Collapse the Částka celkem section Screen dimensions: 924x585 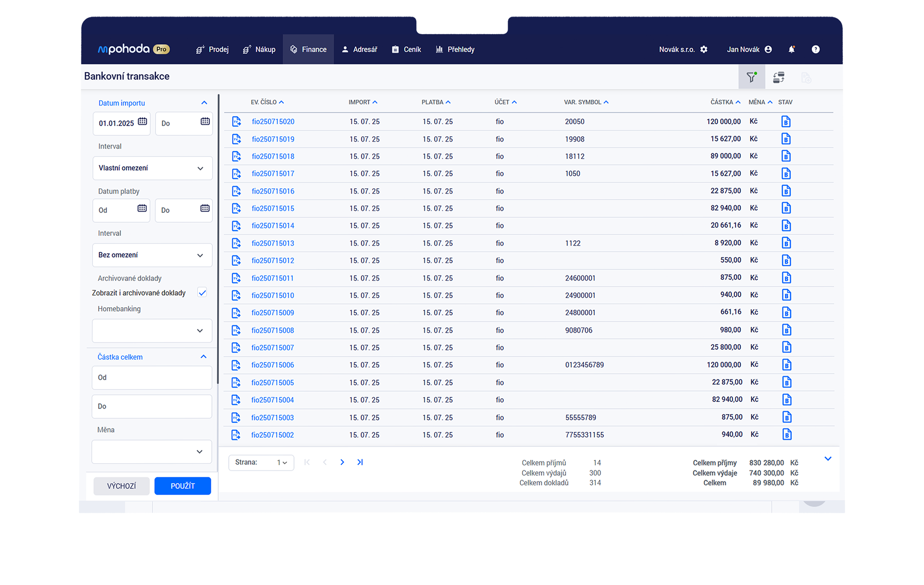pos(203,357)
